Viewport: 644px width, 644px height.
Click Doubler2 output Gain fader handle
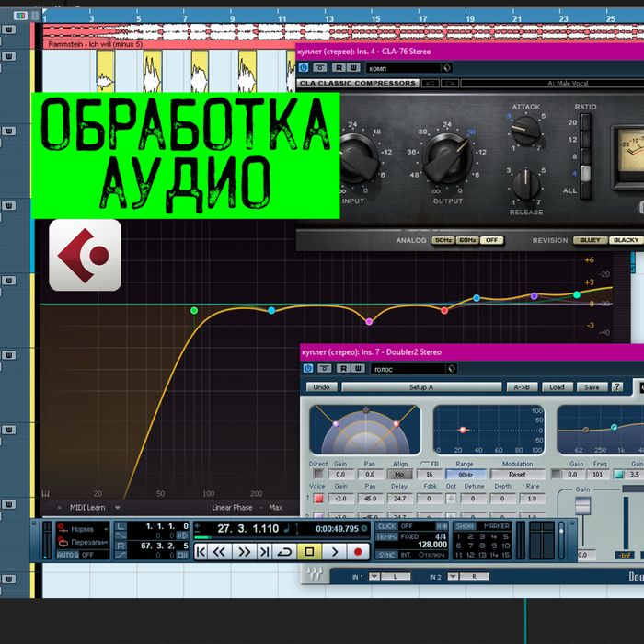[x=582, y=506]
